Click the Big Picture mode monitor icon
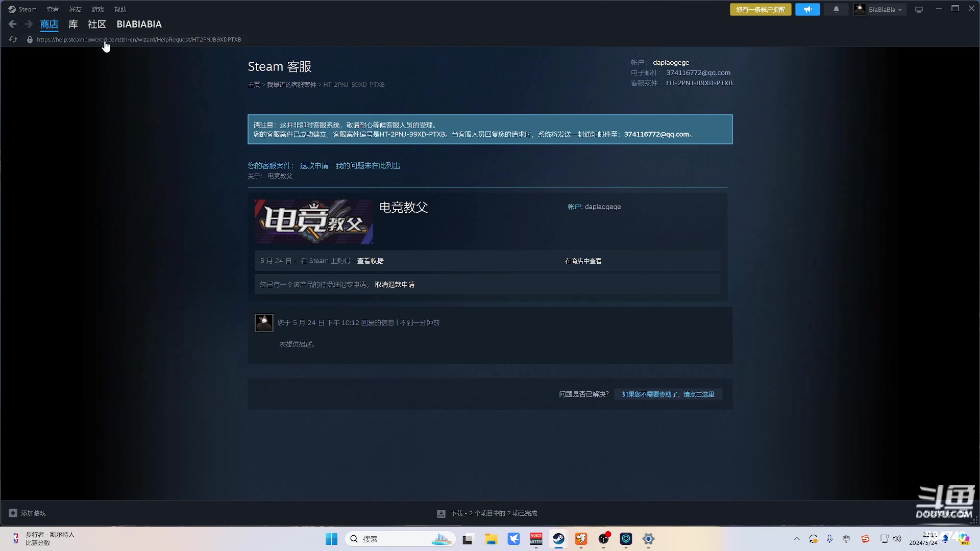Image resolution: width=980 pixels, height=551 pixels. pos(919,9)
